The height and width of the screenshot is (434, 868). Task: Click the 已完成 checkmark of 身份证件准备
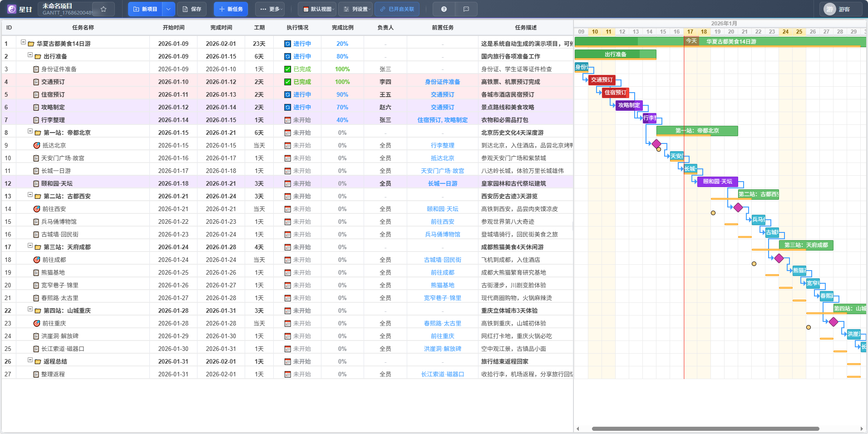287,69
